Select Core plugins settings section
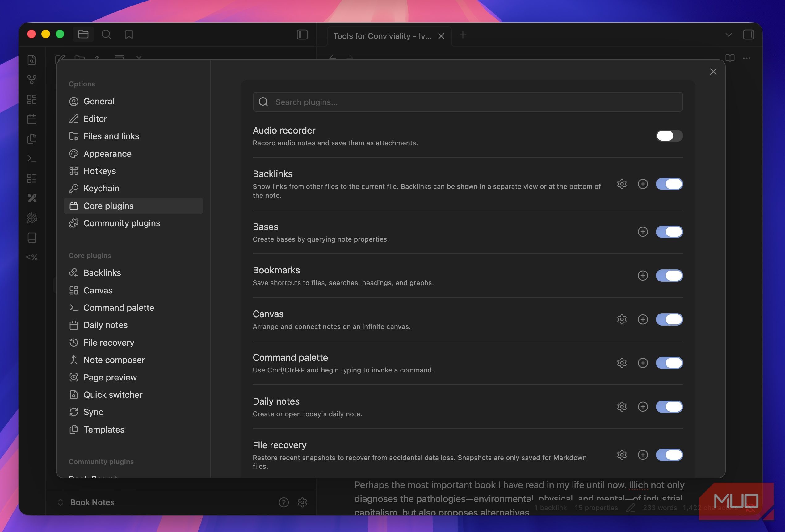The image size is (785, 532). 133,206
